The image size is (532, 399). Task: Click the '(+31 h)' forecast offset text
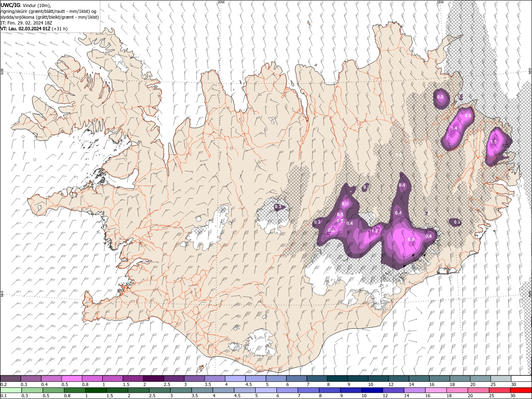click(60, 29)
